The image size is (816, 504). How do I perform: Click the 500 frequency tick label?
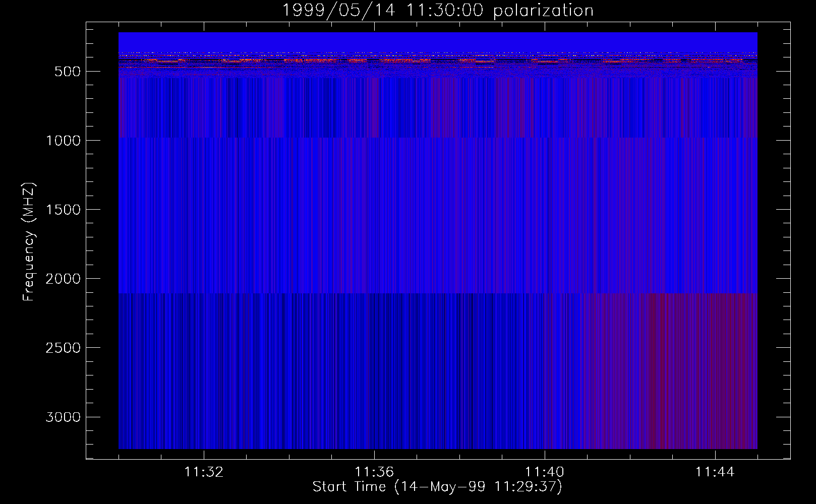pos(68,72)
